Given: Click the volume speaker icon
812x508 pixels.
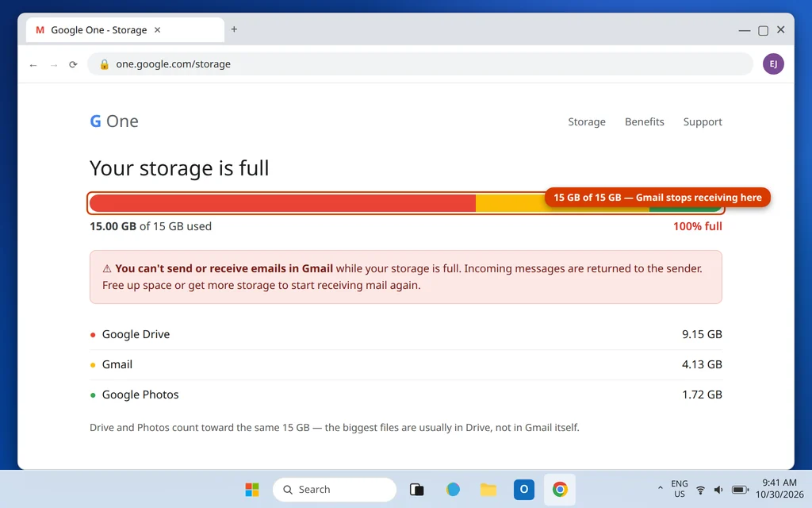Looking at the screenshot, I should coord(718,490).
